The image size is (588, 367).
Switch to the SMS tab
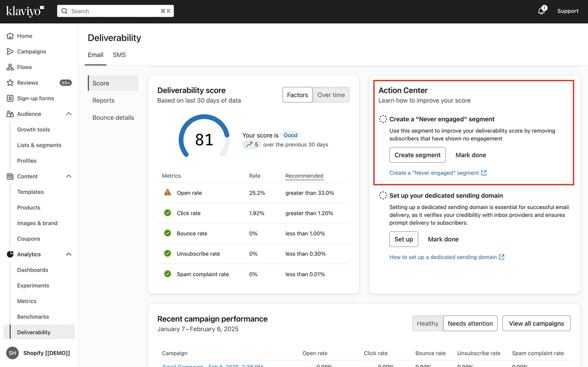point(119,55)
